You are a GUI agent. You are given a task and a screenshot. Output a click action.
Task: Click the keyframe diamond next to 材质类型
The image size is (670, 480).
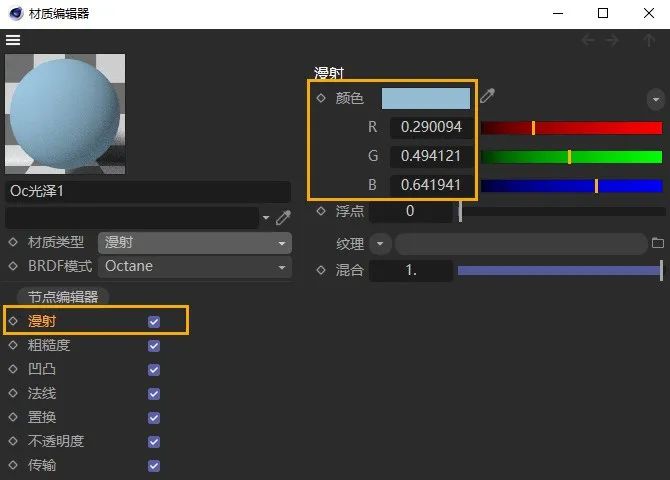click(x=13, y=242)
